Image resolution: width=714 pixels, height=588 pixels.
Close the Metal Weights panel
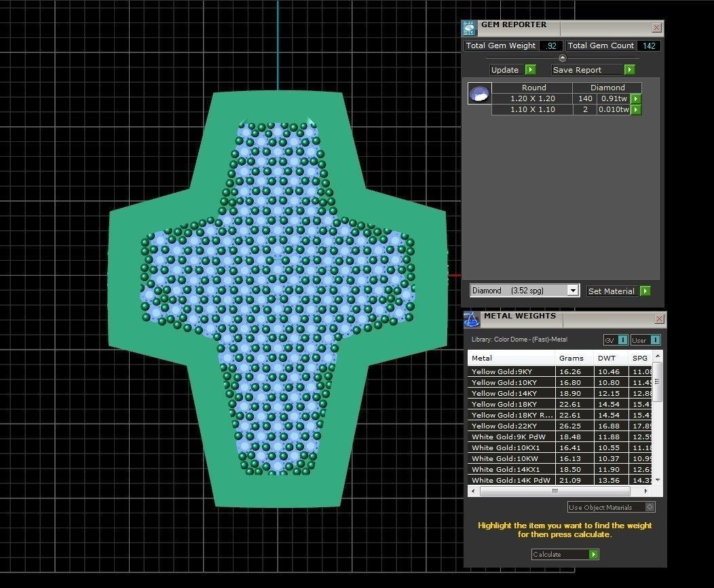[x=659, y=319]
